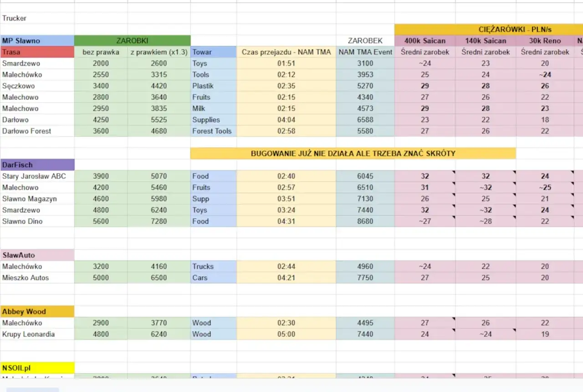
Task: Click the blue MP Sławno header cell
Action: click(37, 41)
